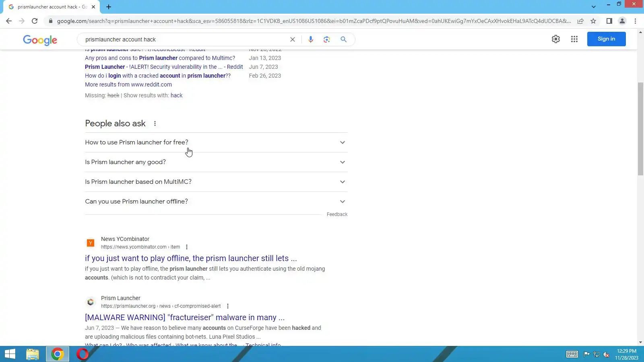This screenshot has width=644, height=362.
Task: Expand "Is Prism launcher based on MultiMC?"
Action: point(216,182)
